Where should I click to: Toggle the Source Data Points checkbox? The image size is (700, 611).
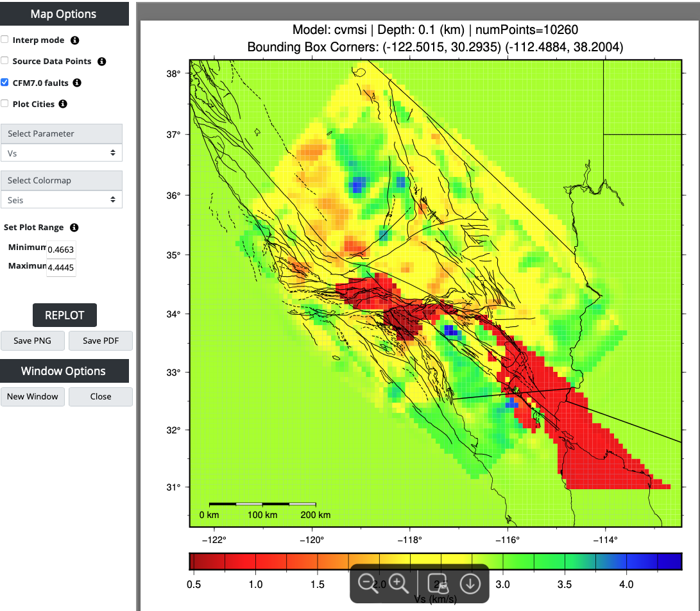[x=5, y=61]
